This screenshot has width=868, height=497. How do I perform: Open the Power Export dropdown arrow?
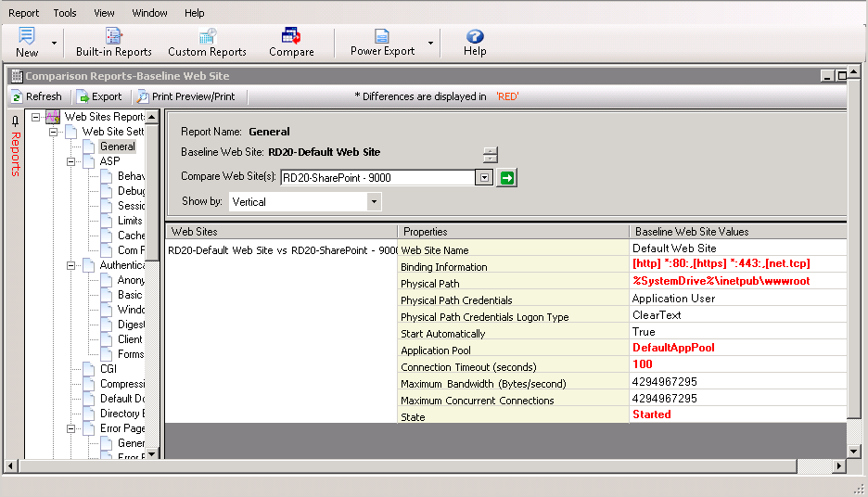(430, 44)
